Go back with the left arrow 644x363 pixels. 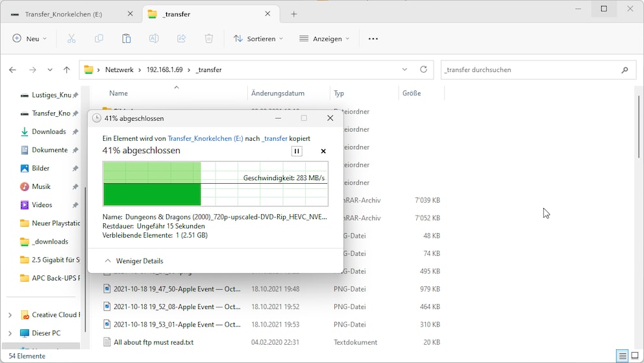pos(13,70)
